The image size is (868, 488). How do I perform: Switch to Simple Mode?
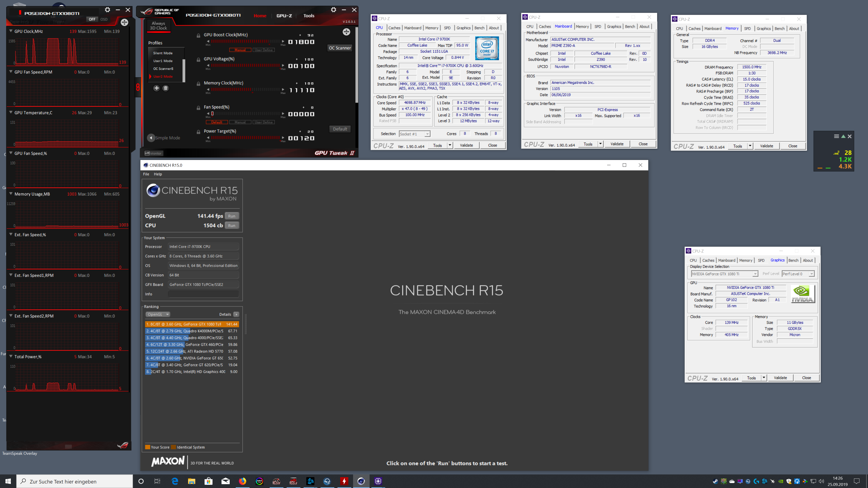164,138
